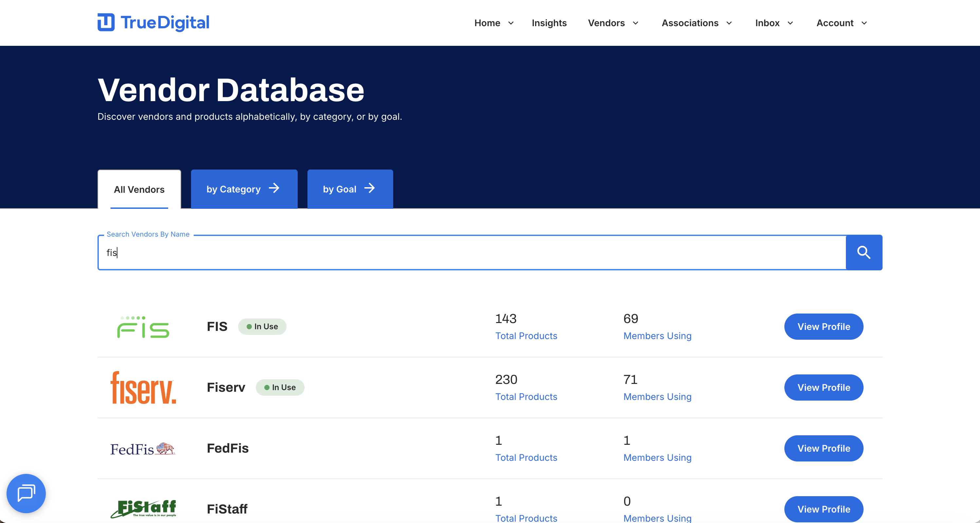Click the In Use indicator beside Fiserv
Image resolution: width=980 pixels, height=523 pixels.
click(x=280, y=388)
